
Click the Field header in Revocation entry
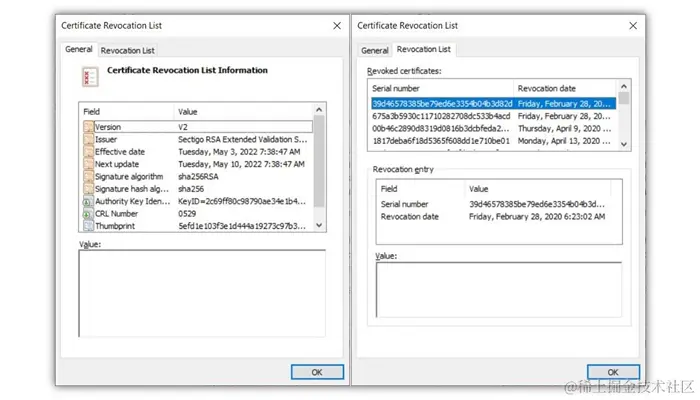point(421,189)
